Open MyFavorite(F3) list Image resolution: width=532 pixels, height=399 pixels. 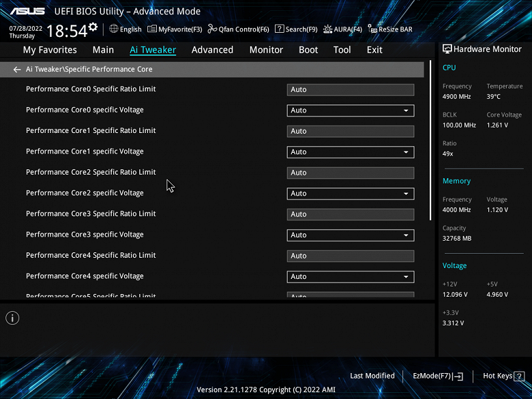[x=175, y=29]
